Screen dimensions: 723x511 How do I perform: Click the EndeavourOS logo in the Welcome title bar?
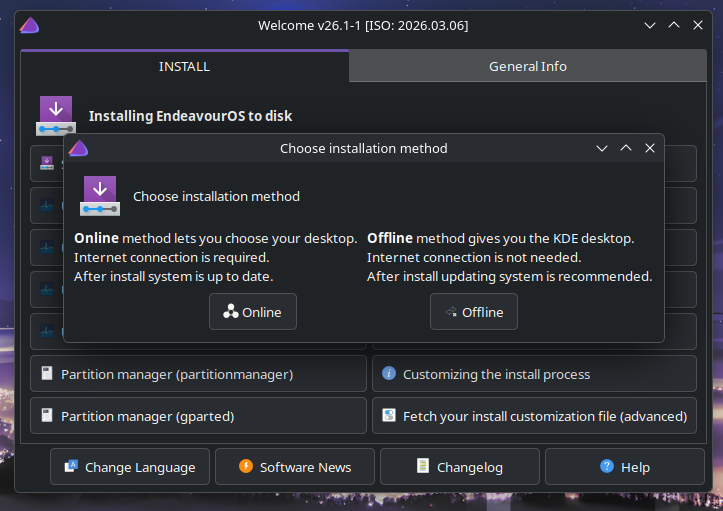30,25
